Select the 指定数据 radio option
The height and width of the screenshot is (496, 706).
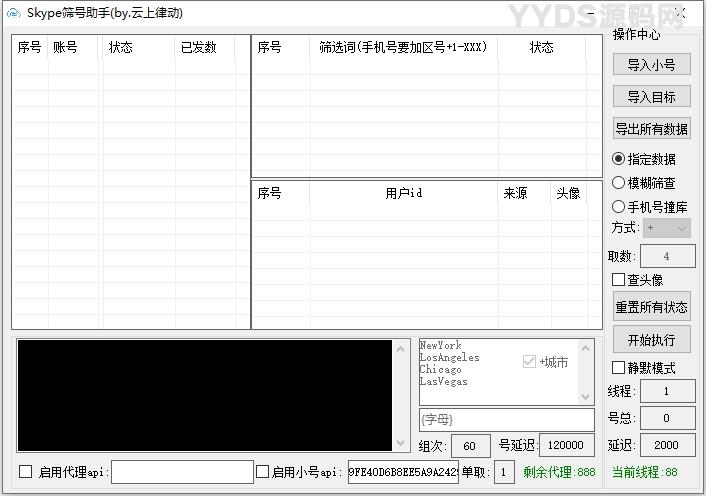click(x=619, y=159)
